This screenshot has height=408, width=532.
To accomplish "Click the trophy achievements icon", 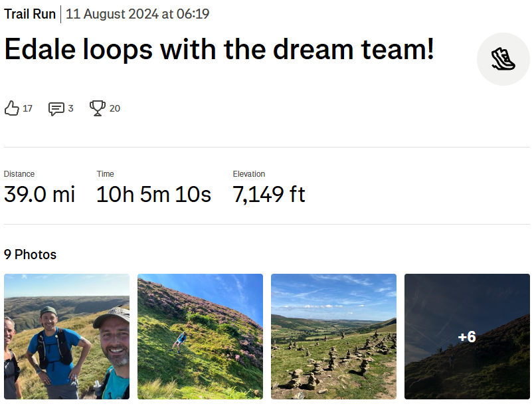I will point(98,108).
